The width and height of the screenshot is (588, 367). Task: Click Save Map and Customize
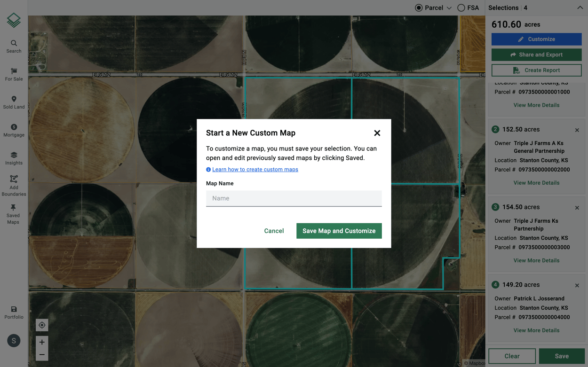(x=339, y=231)
